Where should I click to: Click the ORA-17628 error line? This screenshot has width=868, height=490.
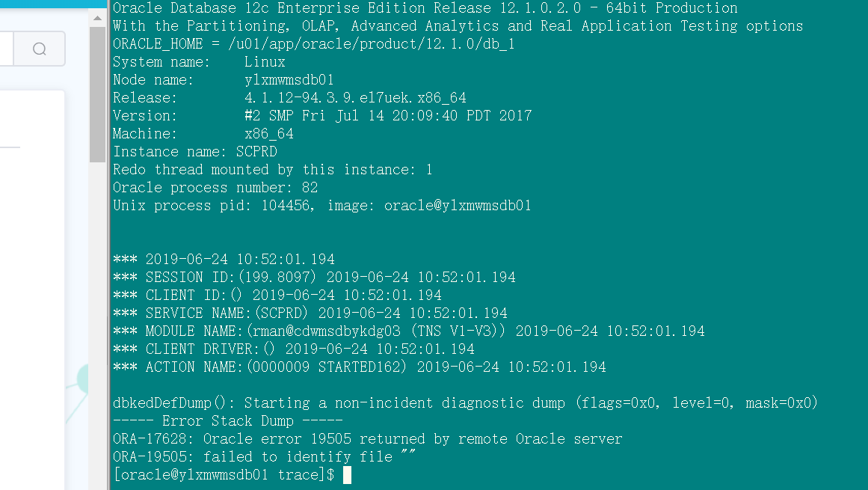(x=367, y=439)
